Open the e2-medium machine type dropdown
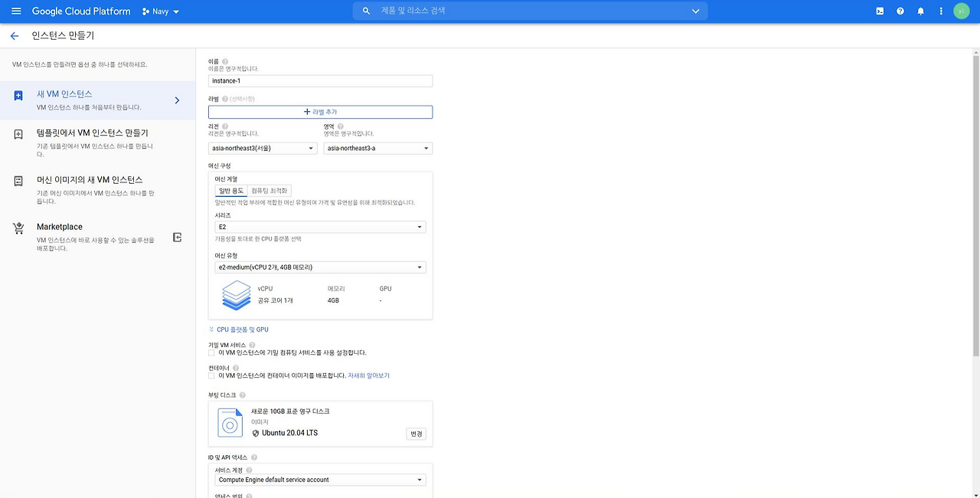 [320, 267]
